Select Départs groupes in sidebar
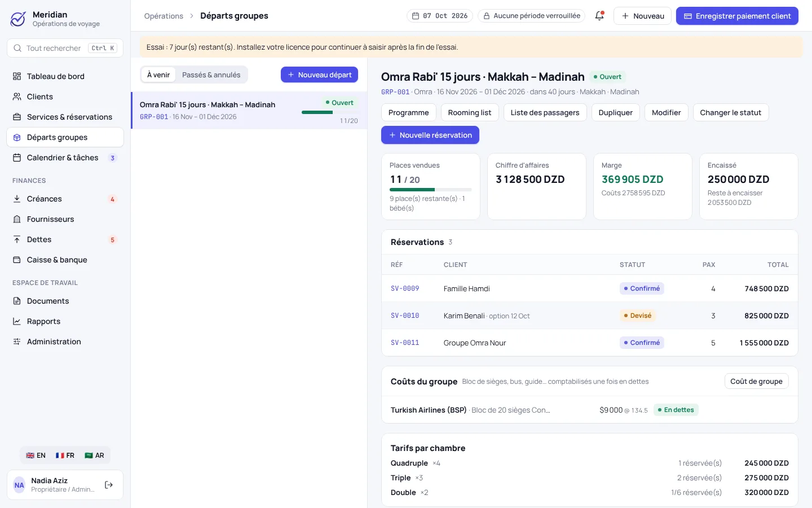 click(x=65, y=137)
